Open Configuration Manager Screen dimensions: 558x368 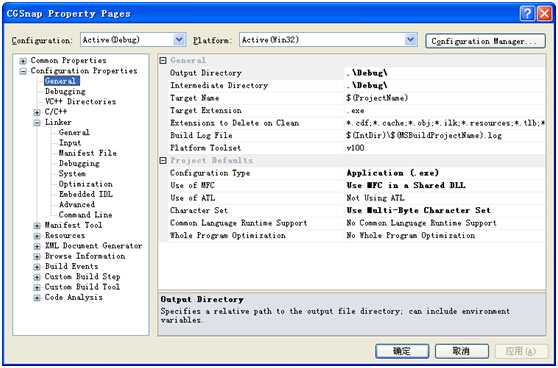click(x=485, y=41)
